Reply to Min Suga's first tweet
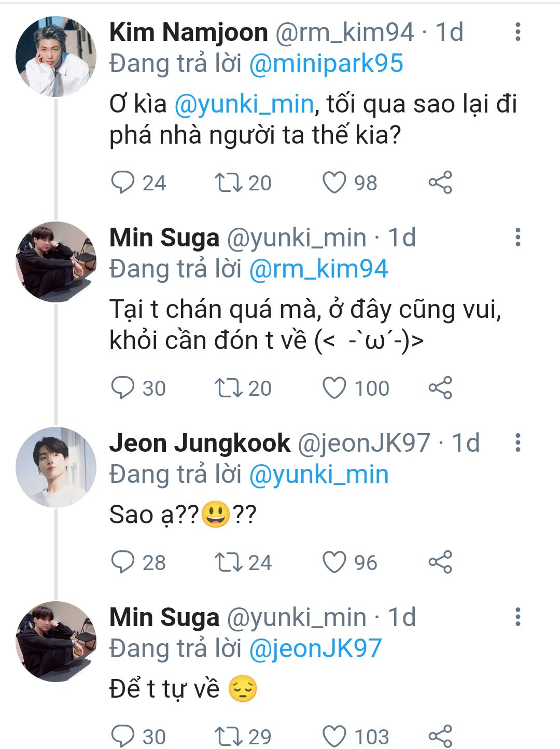 123,388
